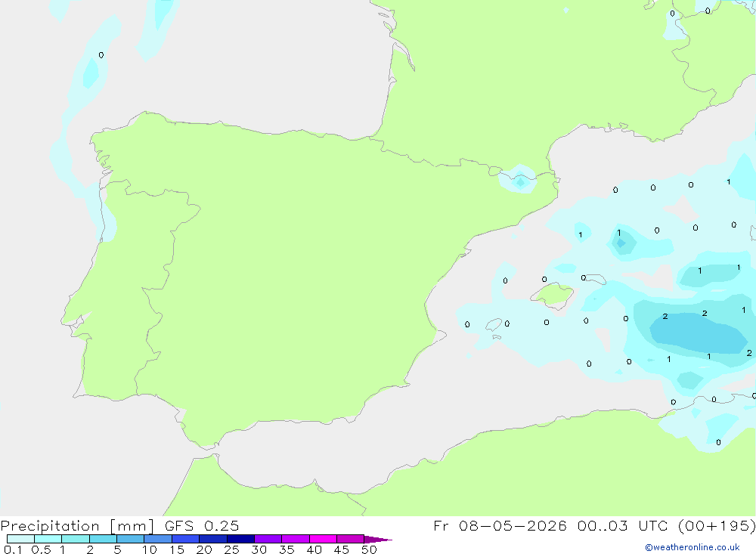Pick the 30–35 mm legend swatch
The width and height of the screenshot is (756, 554).
coord(268,539)
